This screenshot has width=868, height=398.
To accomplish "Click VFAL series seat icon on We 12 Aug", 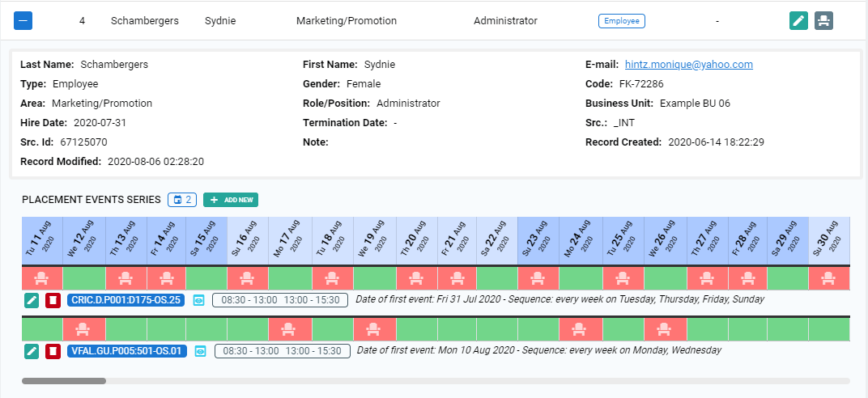I will pos(84,330).
